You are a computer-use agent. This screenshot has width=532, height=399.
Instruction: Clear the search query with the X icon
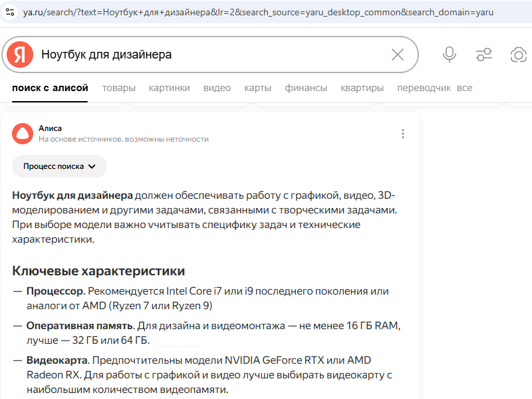(397, 55)
